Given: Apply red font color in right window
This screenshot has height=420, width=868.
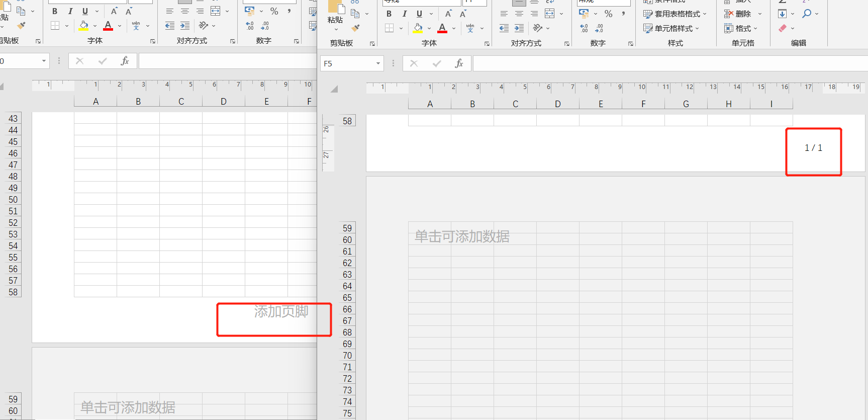Looking at the screenshot, I should (442, 29).
